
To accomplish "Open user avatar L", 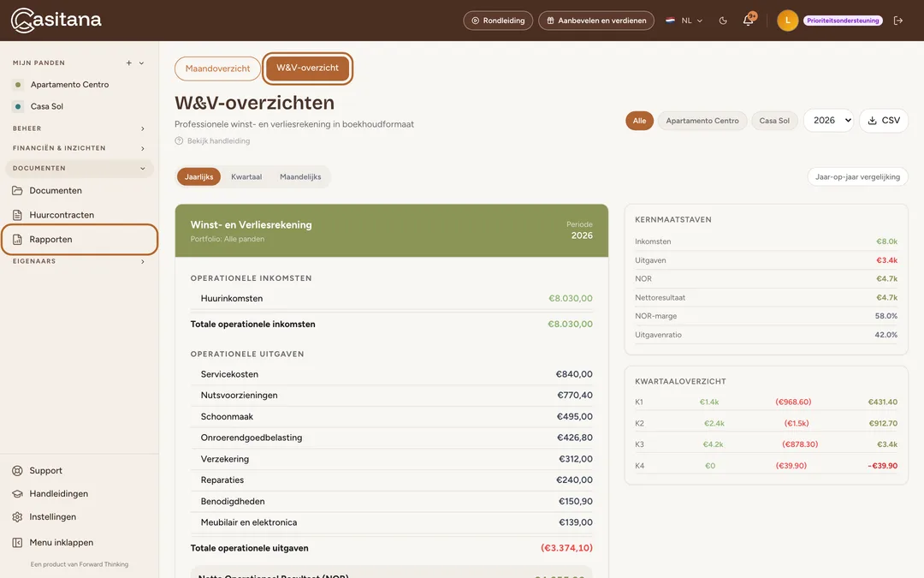I will coord(787,21).
